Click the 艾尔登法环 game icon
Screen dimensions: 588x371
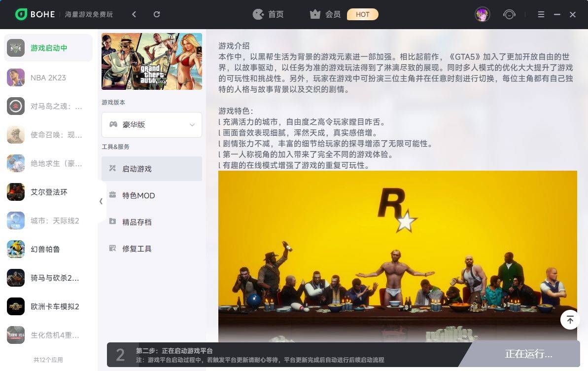point(16,192)
